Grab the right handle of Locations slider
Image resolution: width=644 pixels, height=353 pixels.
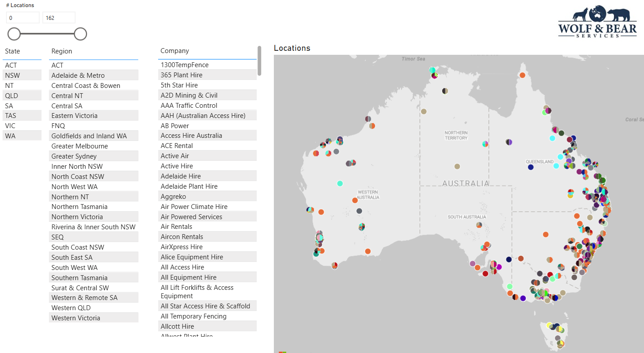coord(80,34)
